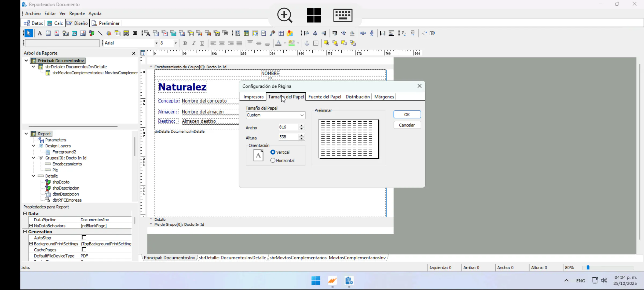Select the Line drawing tool

click(x=100, y=33)
